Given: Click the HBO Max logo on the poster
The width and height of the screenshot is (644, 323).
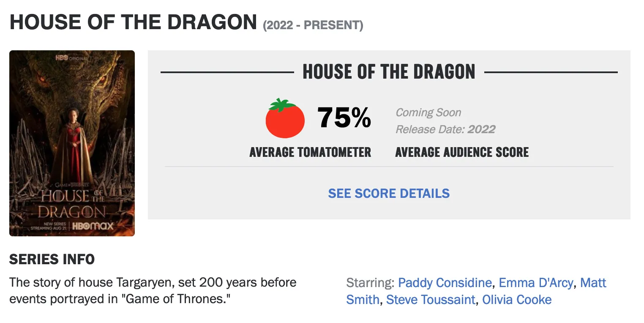Looking at the screenshot, I should point(93,226).
